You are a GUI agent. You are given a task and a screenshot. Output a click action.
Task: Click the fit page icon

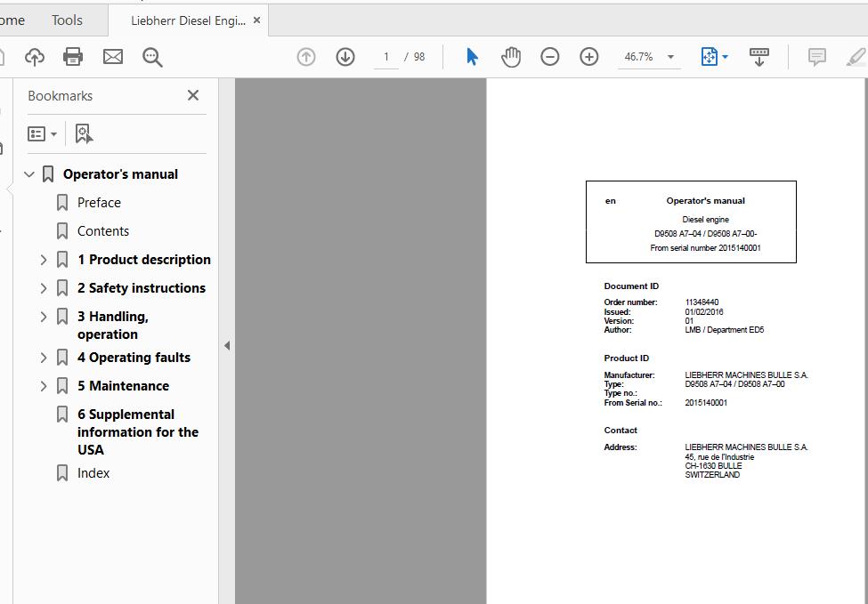(x=710, y=57)
